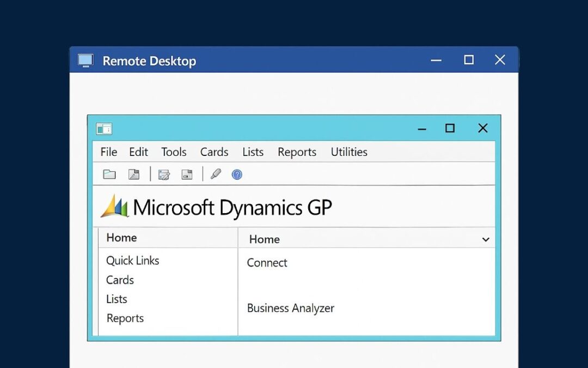This screenshot has height=368, width=588.
Task: Open the Cards menu
Action: pos(213,152)
